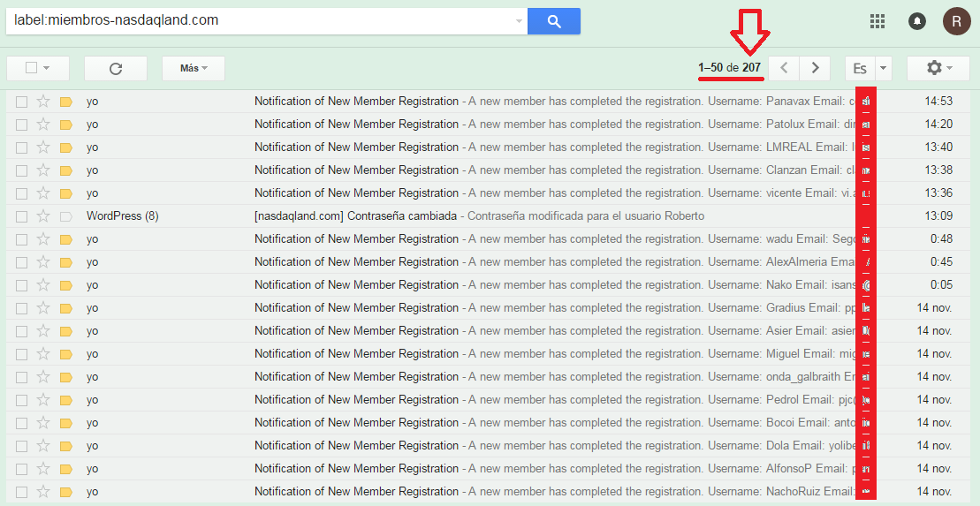Star the Patolux registration email
This screenshot has width=980, height=506.
(x=43, y=125)
